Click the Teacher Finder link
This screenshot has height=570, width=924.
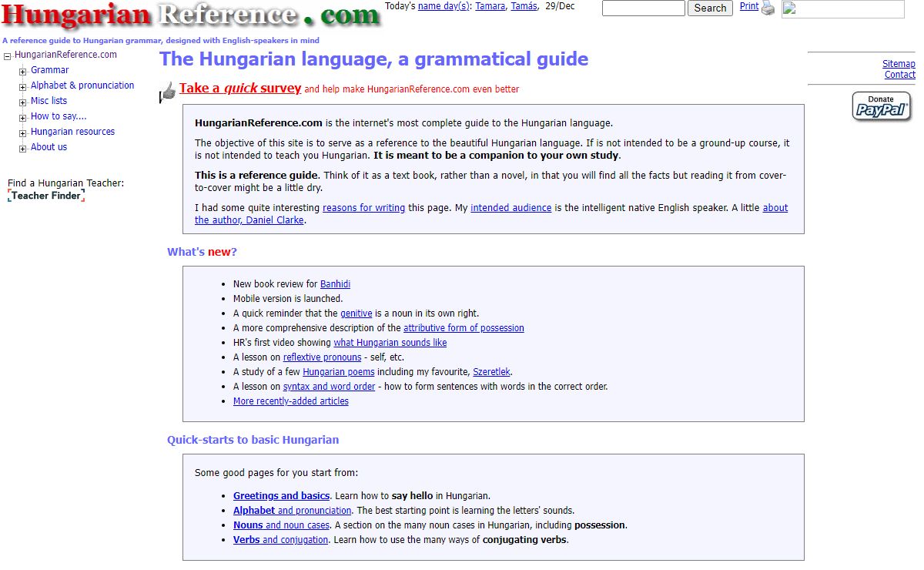tap(46, 196)
